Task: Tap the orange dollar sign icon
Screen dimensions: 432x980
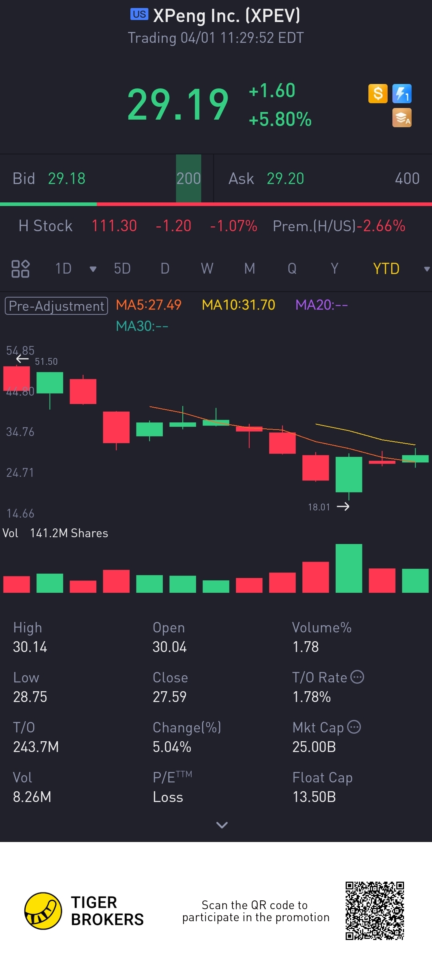Action: (378, 94)
